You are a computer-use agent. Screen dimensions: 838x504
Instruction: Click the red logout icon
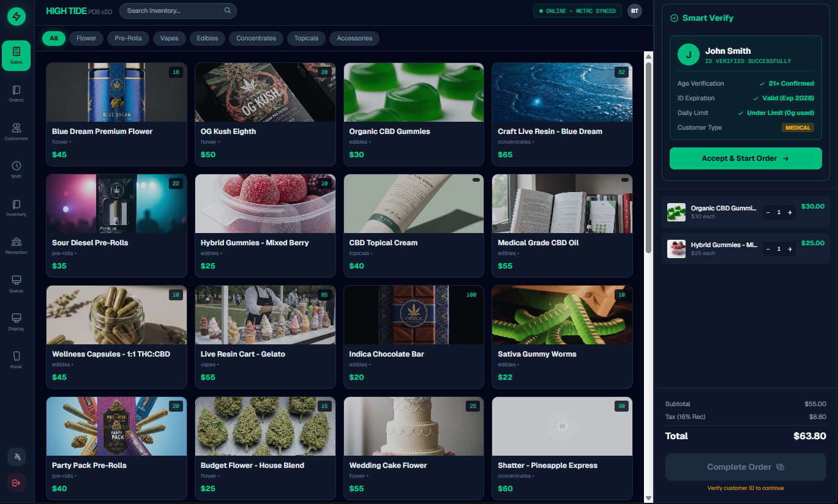pos(17,483)
